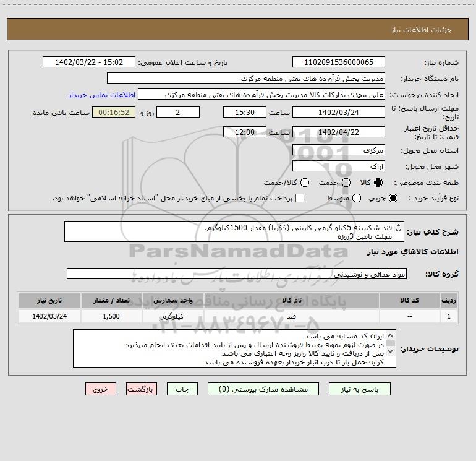Click response deadline time 15:30 field
476x461 pixels.
(245, 112)
